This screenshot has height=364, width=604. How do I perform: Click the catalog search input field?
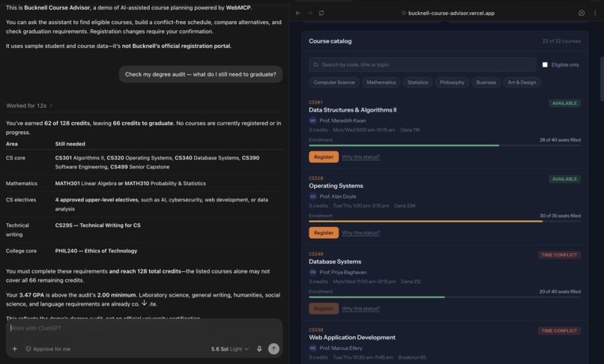pyautogui.click(x=422, y=64)
